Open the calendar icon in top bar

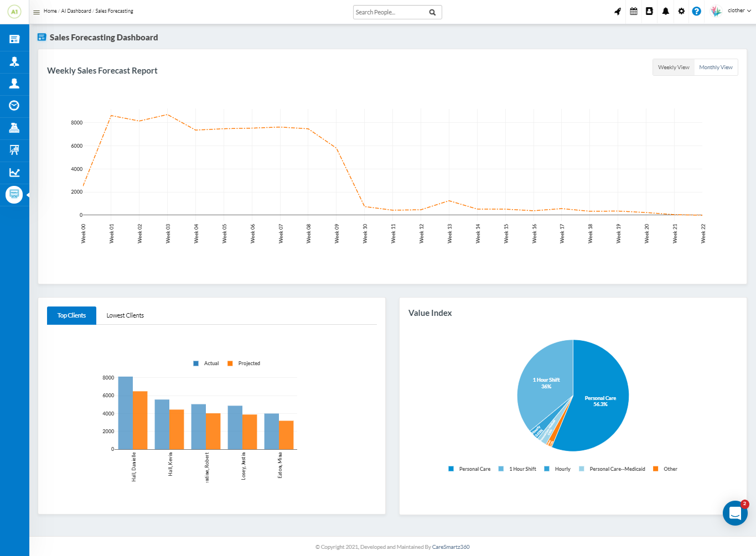pyautogui.click(x=634, y=11)
